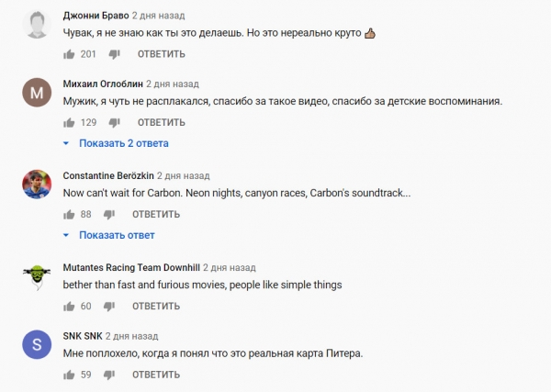
Task: Open Джонни Браво comment timestamp "2 дня назад"
Action: click(158, 16)
